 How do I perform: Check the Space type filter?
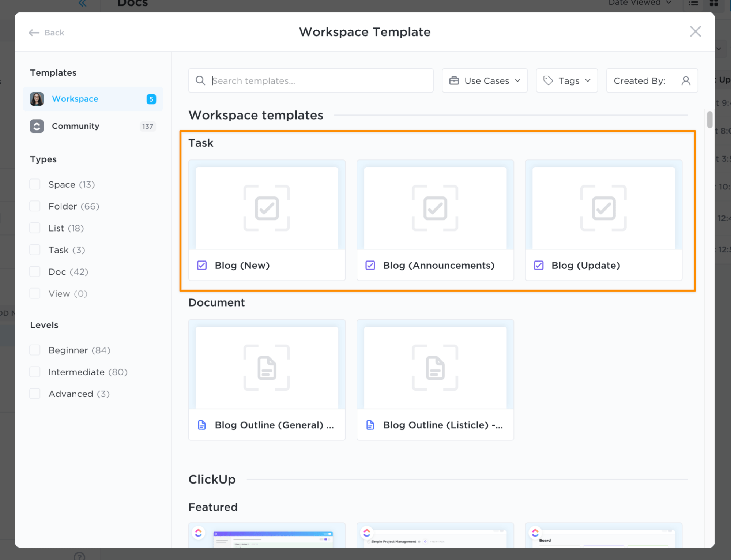[x=35, y=184]
